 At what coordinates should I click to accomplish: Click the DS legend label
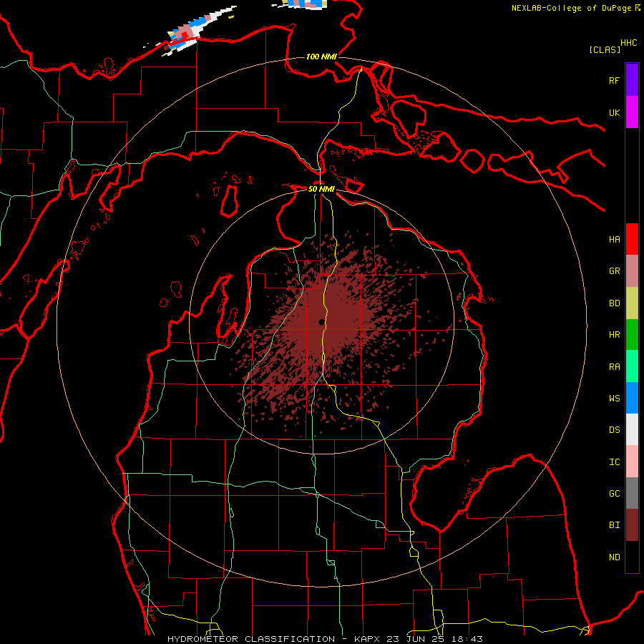tap(614, 430)
